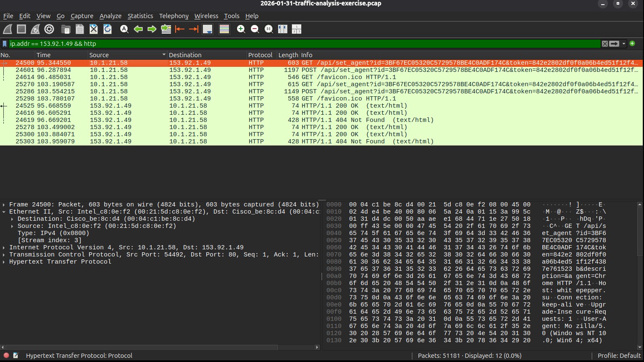Select packet 24614 GET /favicon.ico row
This screenshot has width=644, height=362.
321,77
